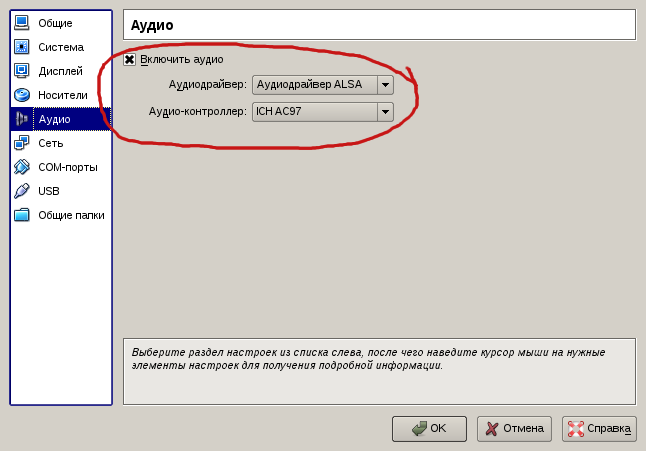Click the Аудио speaker icon
This screenshot has width=646, height=451.
click(22, 119)
